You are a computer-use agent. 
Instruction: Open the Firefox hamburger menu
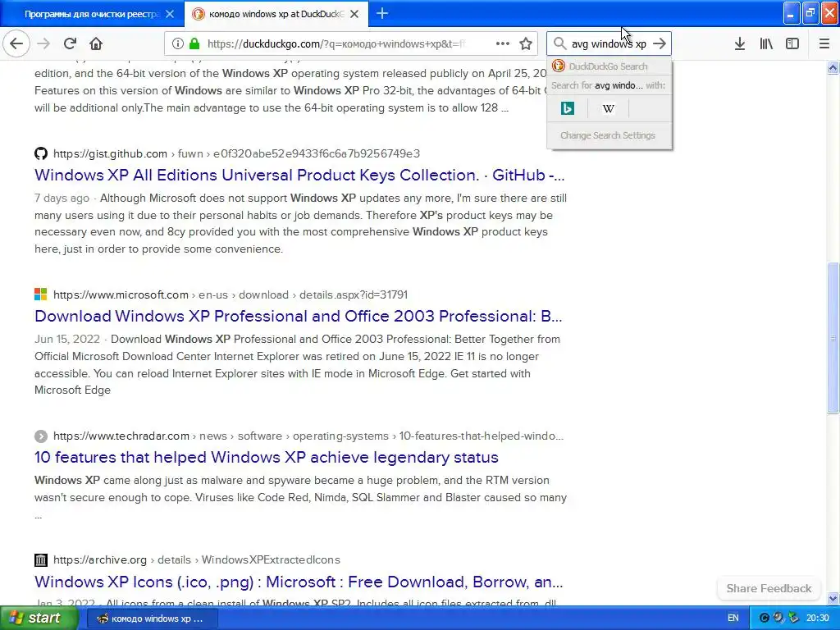pyautogui.click(x=824, y=43)
